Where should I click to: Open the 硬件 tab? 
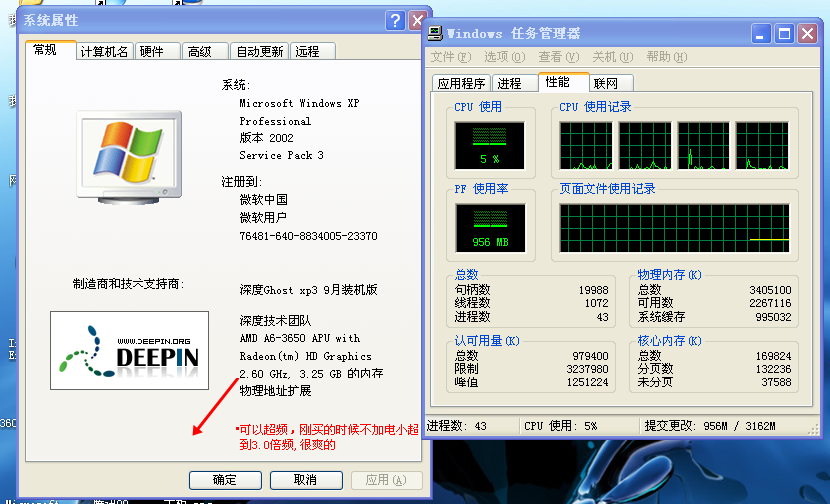[152, 52]
